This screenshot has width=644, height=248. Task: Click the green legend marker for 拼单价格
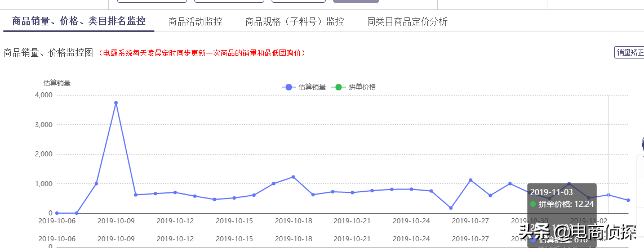click(x=339, y=87)
